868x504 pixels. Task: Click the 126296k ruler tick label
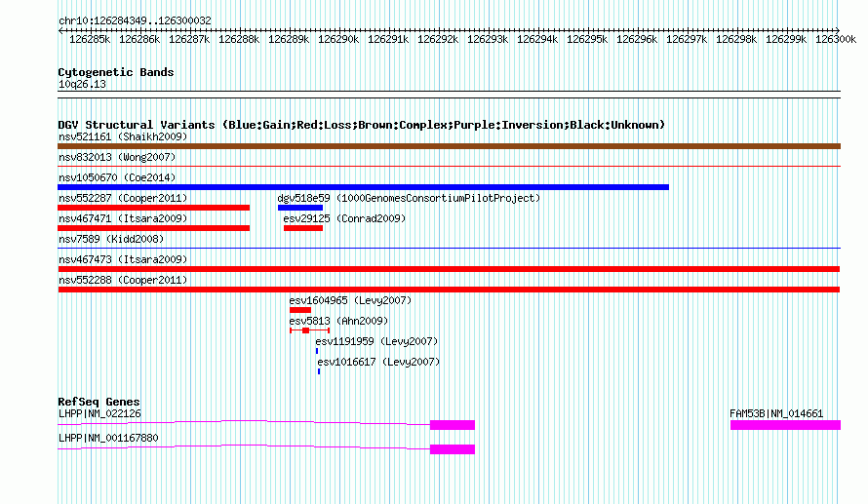(637, 39)
